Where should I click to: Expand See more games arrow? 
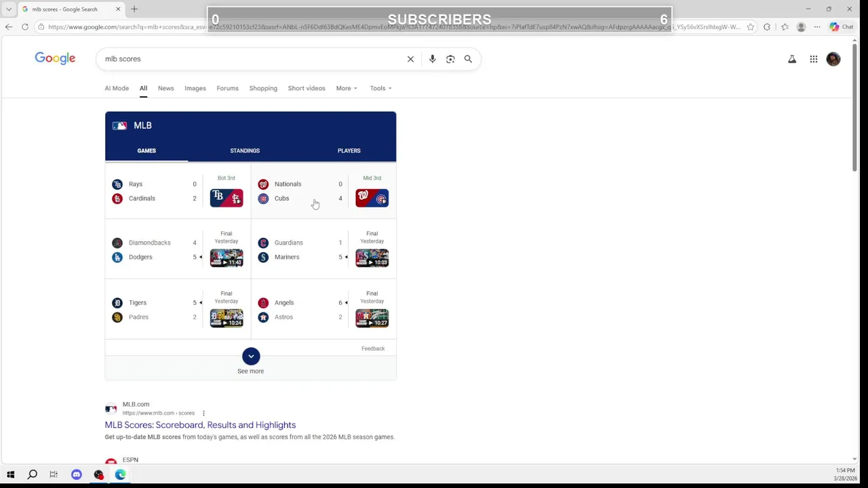tap(251, 357)
